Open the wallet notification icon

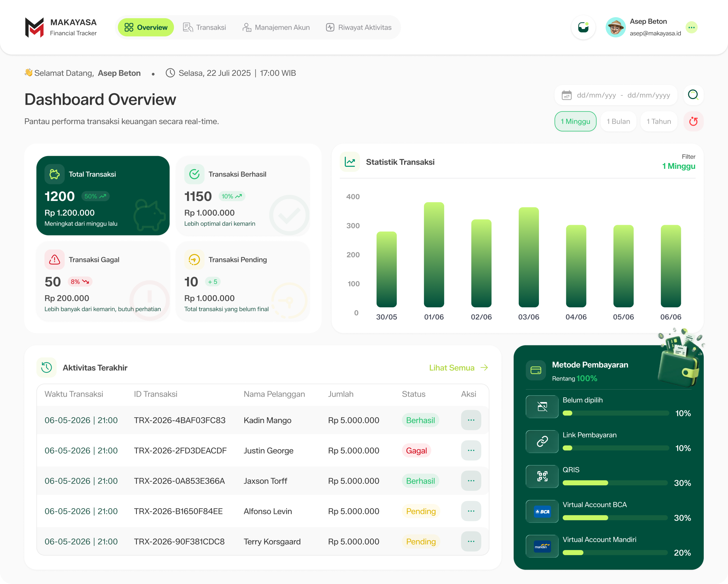(583, 27)
